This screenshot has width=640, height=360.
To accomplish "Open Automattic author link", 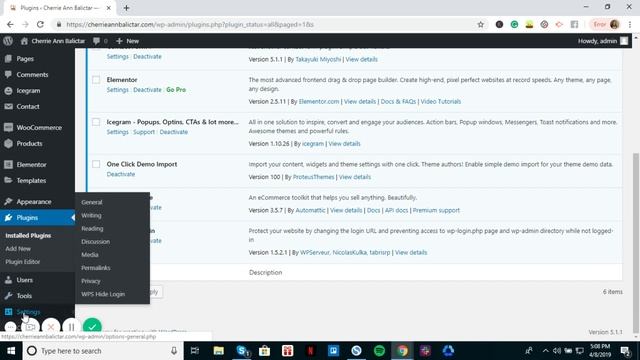I will (x=310, y=211).
